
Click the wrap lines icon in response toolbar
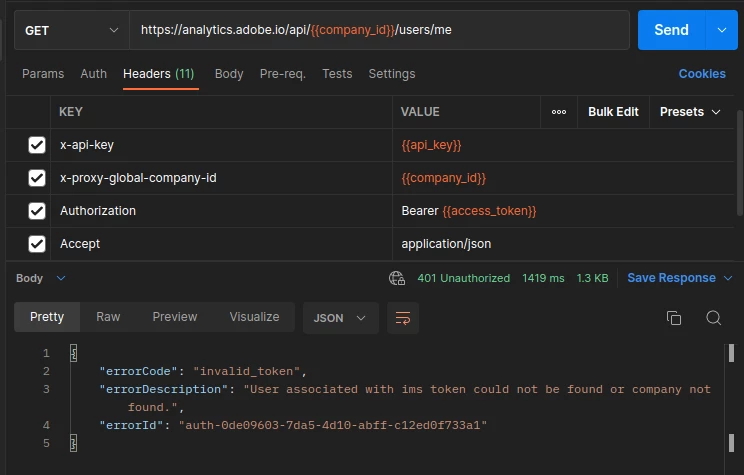click(x=403, y=318)
